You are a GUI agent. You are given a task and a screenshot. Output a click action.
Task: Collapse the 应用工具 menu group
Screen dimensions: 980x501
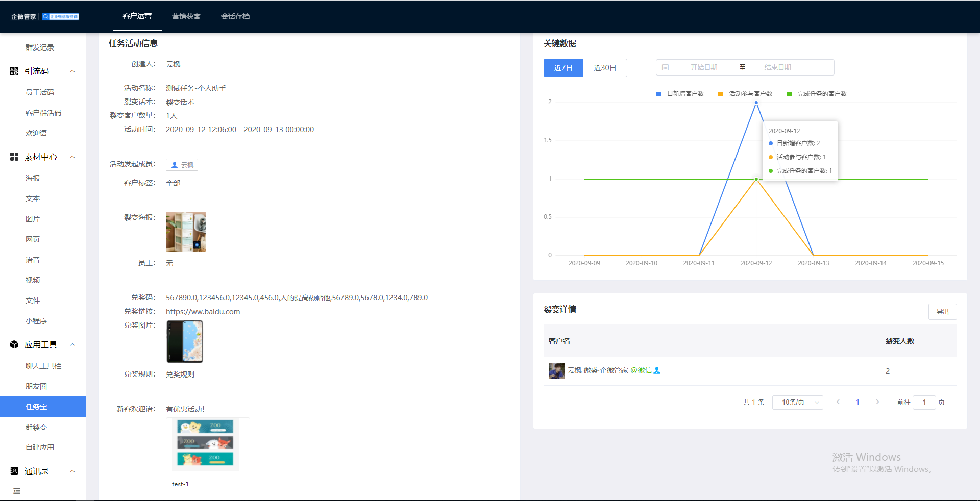point(72,344)
